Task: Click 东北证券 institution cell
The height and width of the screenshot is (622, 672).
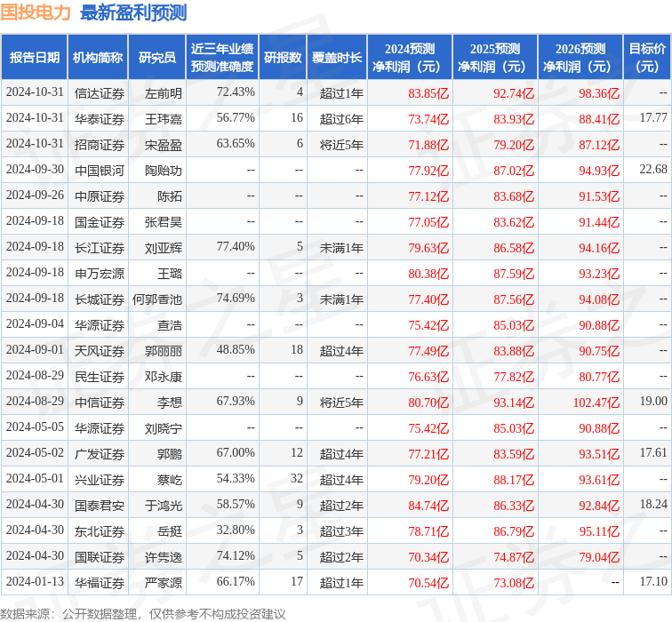Action: pos(100,530)
